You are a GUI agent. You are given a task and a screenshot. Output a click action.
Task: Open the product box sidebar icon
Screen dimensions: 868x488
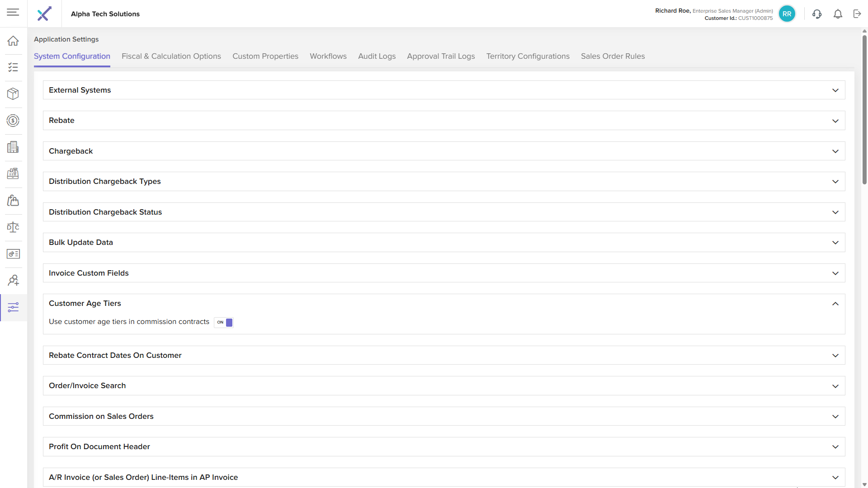click(13, 94)
